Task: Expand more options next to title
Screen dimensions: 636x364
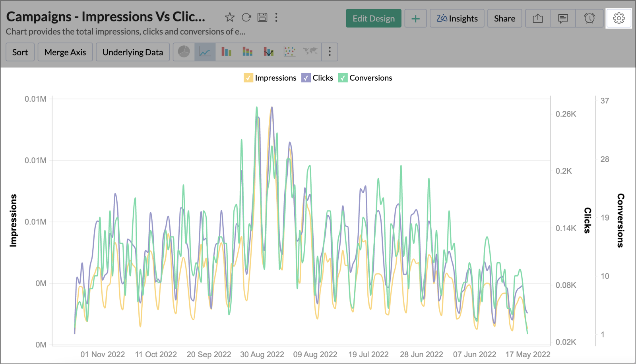Action: coord(276,17)
